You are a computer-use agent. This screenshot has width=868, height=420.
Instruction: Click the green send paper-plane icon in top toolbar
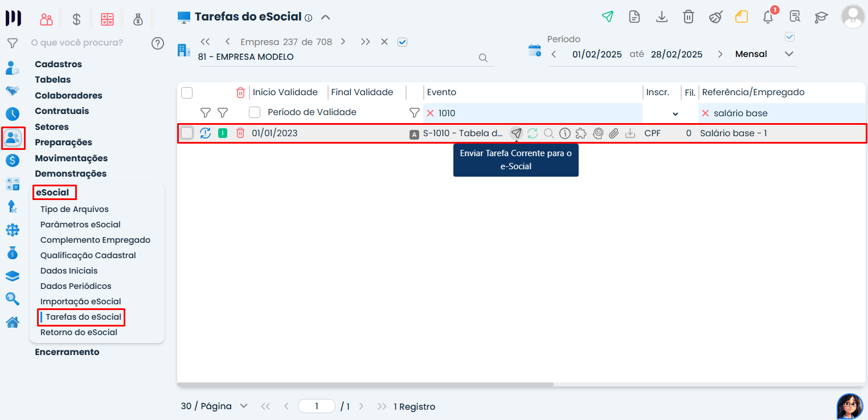(x=608, y=17)
